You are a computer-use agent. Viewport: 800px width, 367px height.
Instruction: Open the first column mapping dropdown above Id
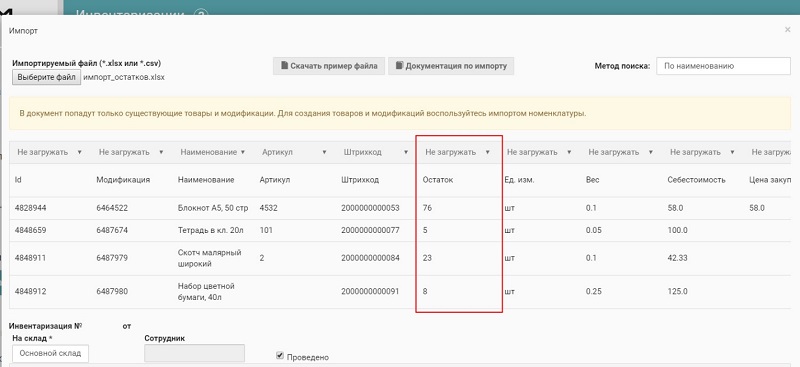[x=49, y=152]
